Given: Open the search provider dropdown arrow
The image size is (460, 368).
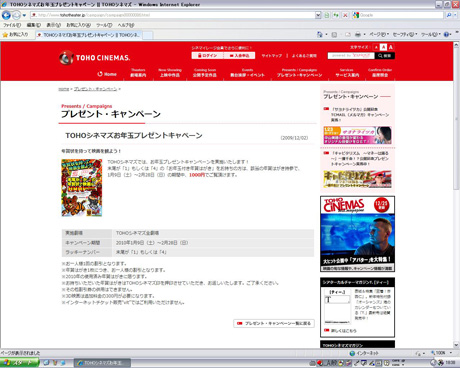Looking at the screenshot, I should (455, 15).
